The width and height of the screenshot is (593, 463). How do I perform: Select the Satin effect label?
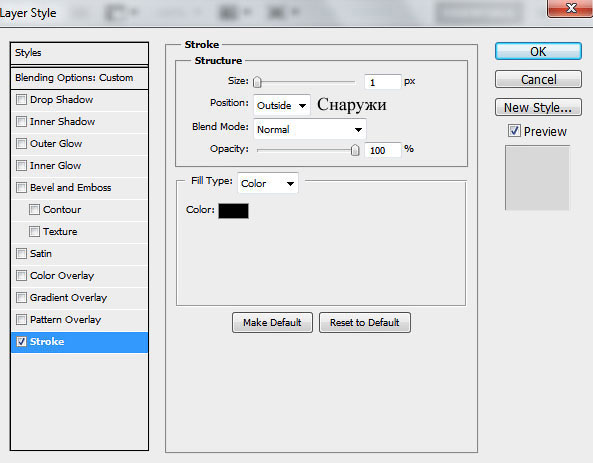[x=41, y=253]
